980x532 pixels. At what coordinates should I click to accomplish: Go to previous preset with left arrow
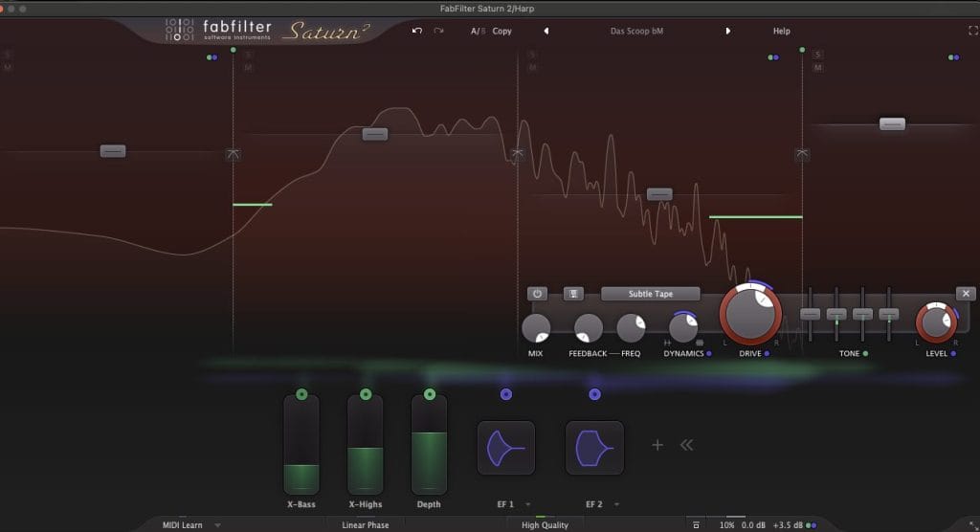[546, 31]
